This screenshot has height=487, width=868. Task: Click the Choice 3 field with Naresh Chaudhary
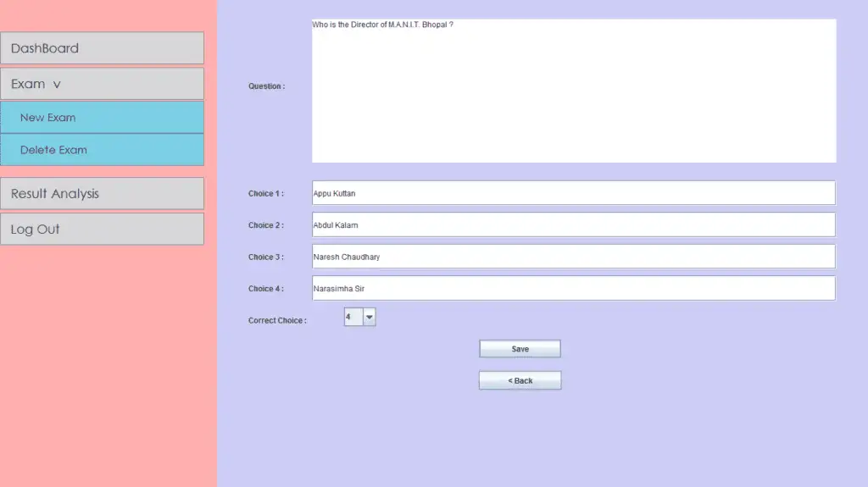574,257
